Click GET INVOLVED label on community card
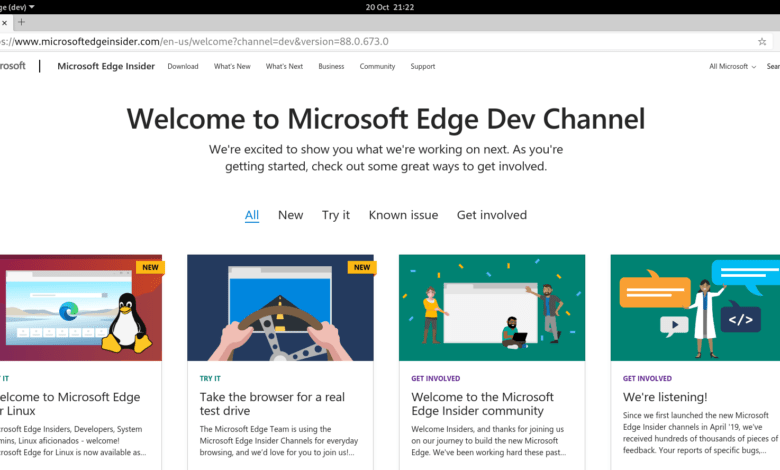 pyautogui.click(x=436, y=378)
